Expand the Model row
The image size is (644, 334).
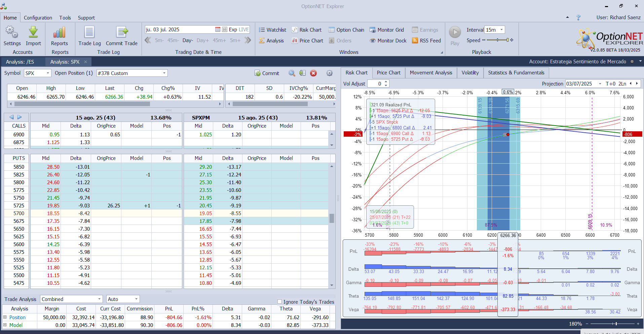click(5, 325)
